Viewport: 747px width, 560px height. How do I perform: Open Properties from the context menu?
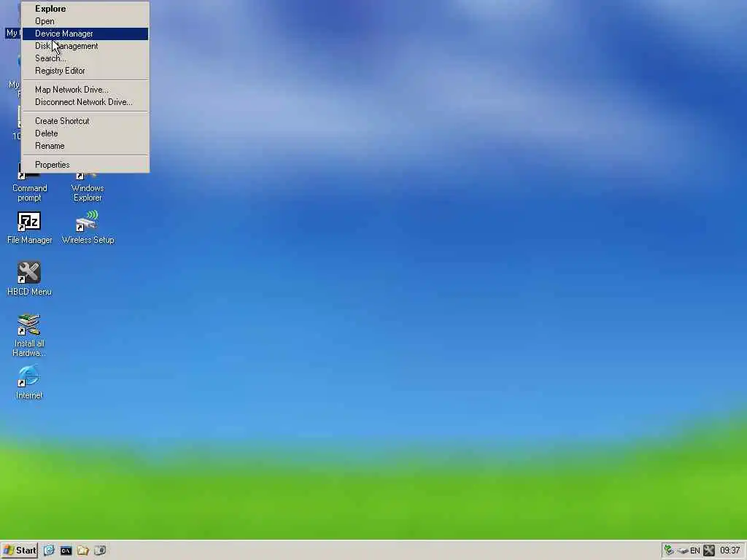85,165
